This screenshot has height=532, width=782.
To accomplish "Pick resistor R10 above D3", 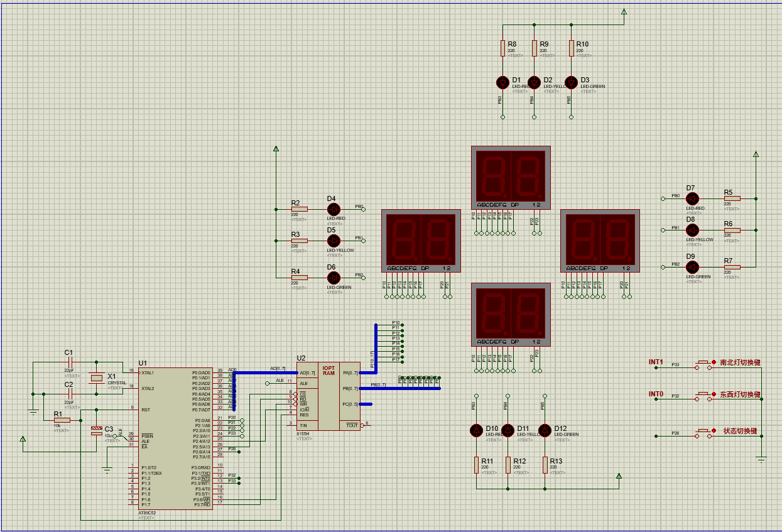I will [x=571, y=48].
